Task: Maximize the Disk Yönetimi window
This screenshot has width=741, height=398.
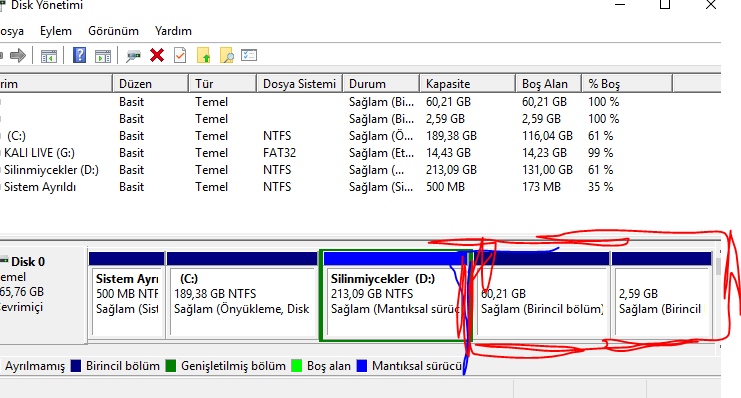Action: [x=665, y=5]
